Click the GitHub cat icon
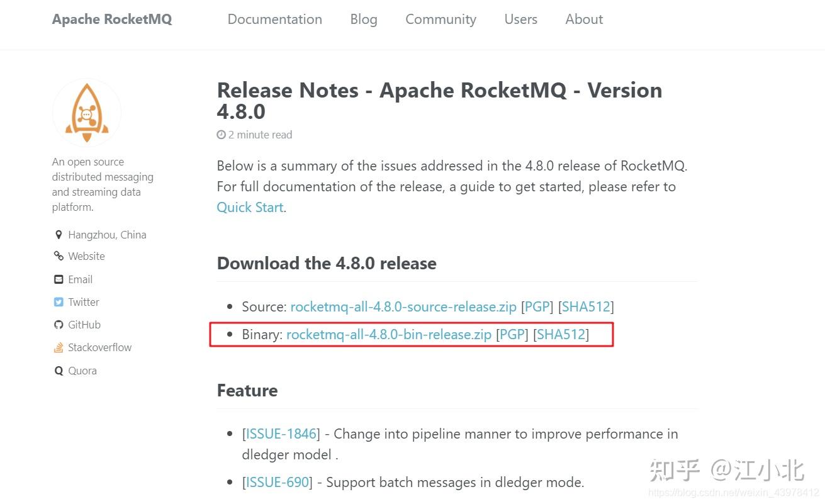 tap(58, 324)
